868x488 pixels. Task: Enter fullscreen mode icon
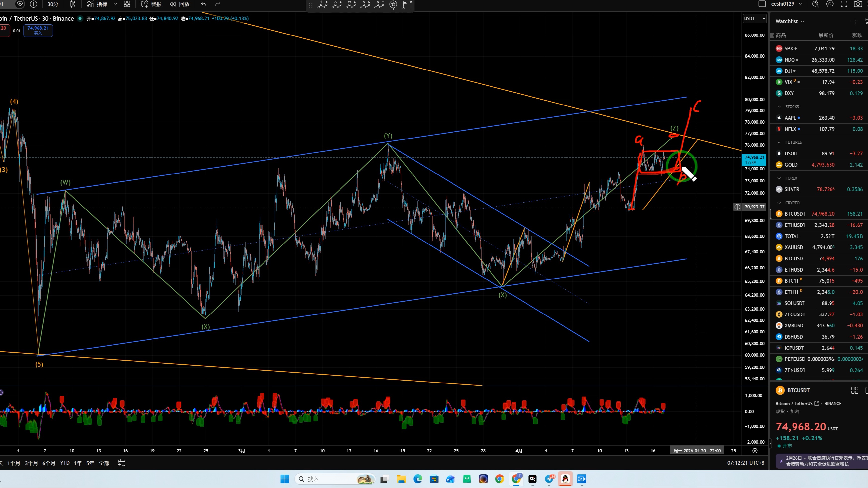[844, 4]
